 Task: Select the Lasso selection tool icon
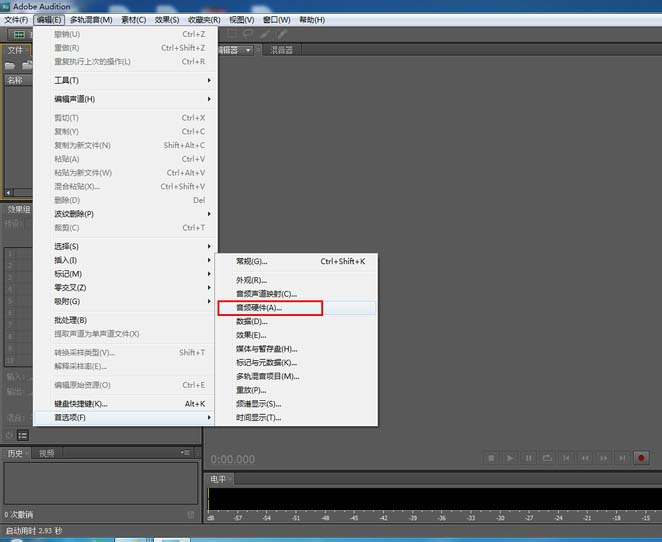249,34
